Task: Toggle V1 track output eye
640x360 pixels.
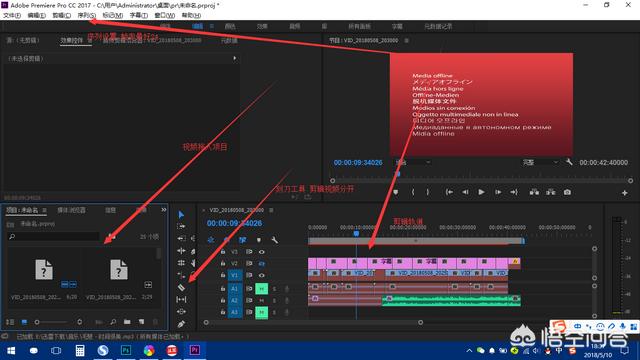Action: [x=261, y=276]
